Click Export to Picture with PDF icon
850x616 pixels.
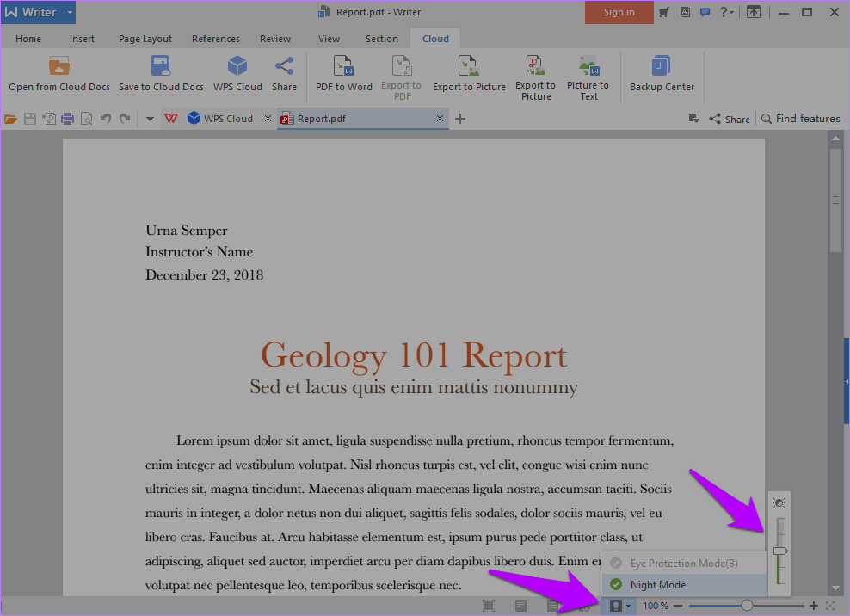535,67
